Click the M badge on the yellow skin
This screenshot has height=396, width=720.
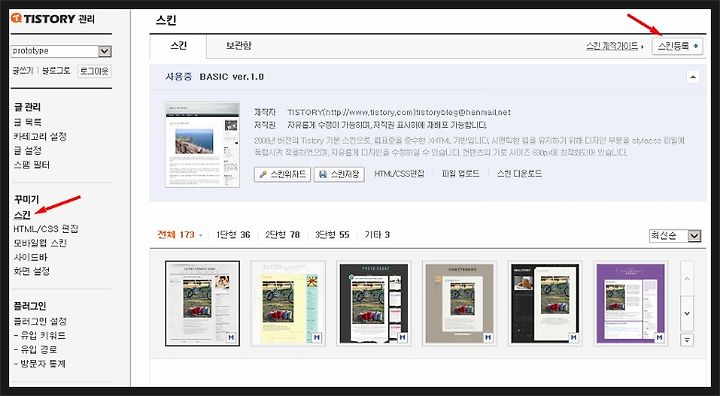click(x=317, y=338)
